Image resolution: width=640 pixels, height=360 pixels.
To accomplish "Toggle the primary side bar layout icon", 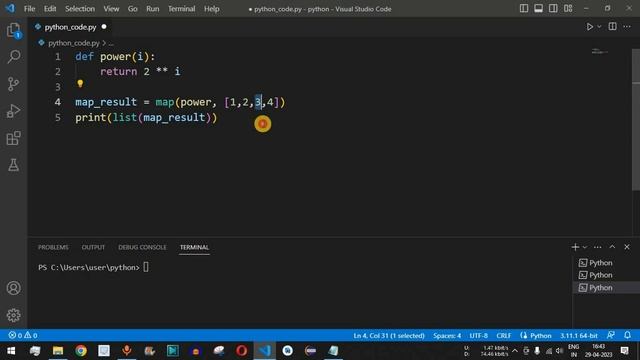I will click(524, 9).
